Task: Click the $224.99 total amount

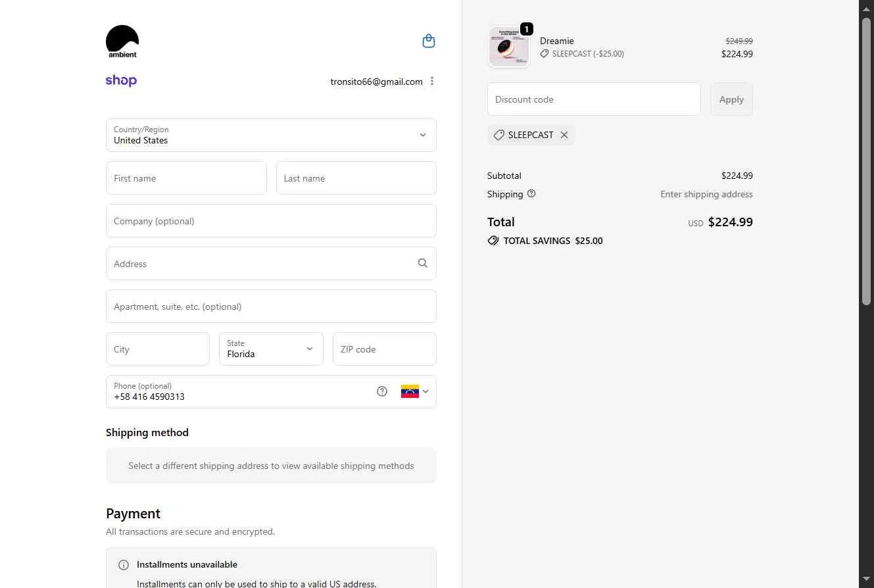Action: pos(731,222)
